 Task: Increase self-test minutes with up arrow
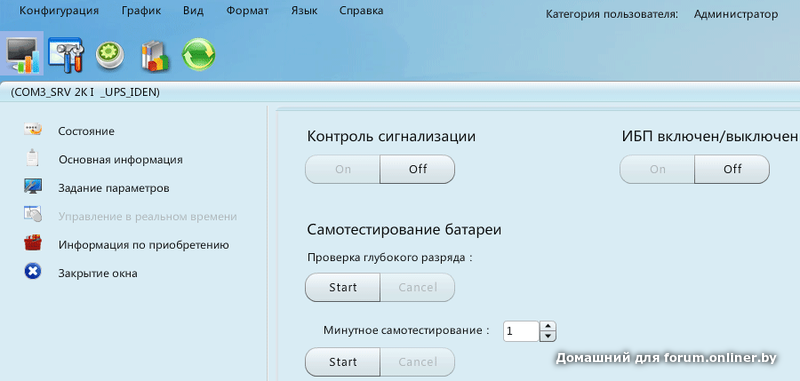(x=548, y=326)
